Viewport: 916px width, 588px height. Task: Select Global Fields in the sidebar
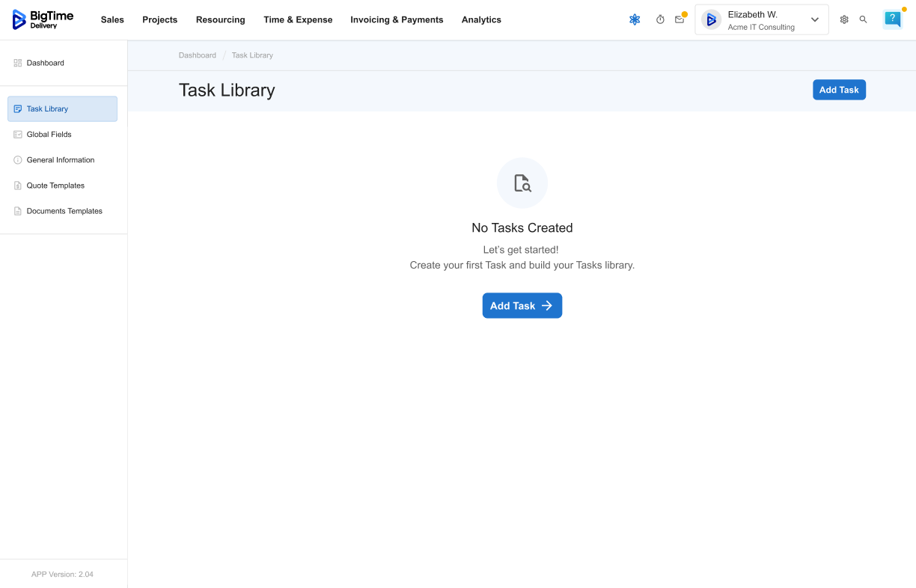tap(49, 135)
